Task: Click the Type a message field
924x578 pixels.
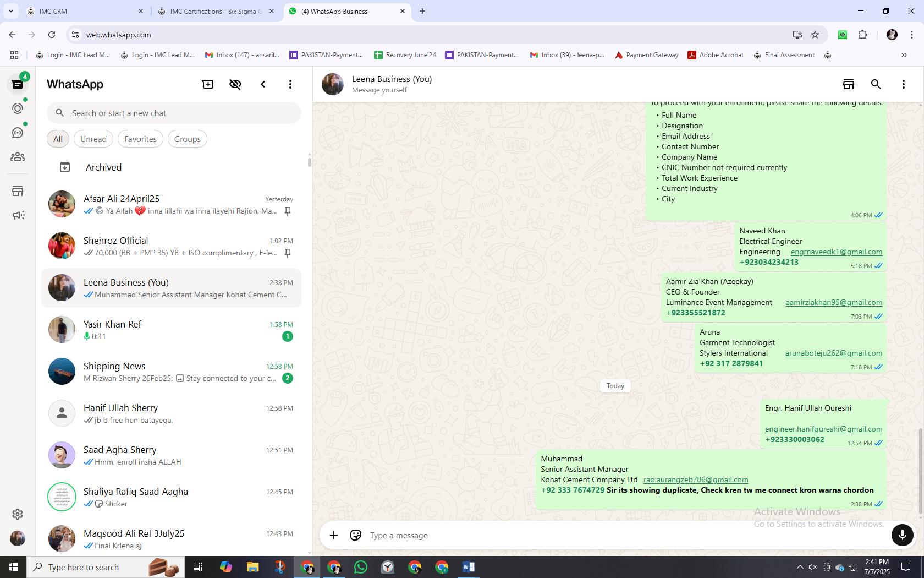Action: (x=627, y=536)
